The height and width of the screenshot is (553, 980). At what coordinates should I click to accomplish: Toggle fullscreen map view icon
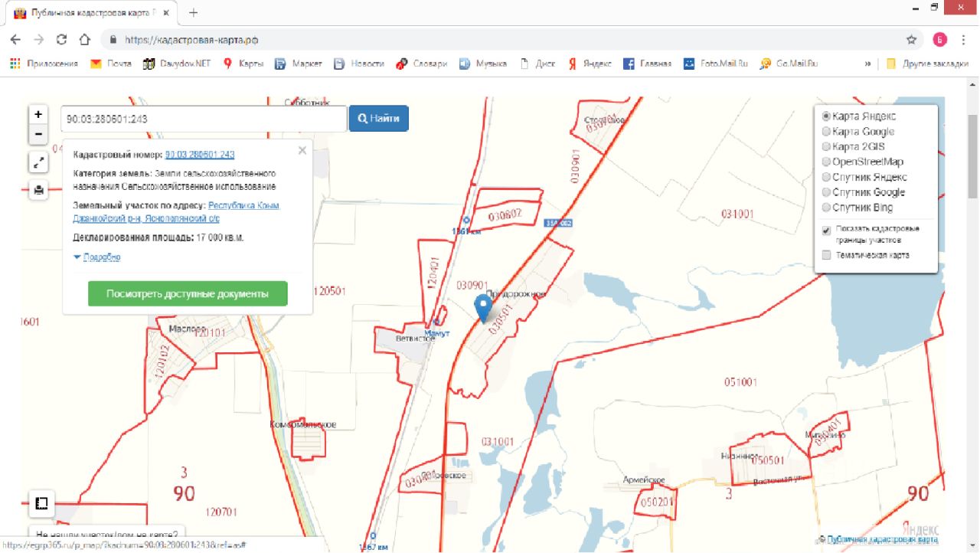38,162
